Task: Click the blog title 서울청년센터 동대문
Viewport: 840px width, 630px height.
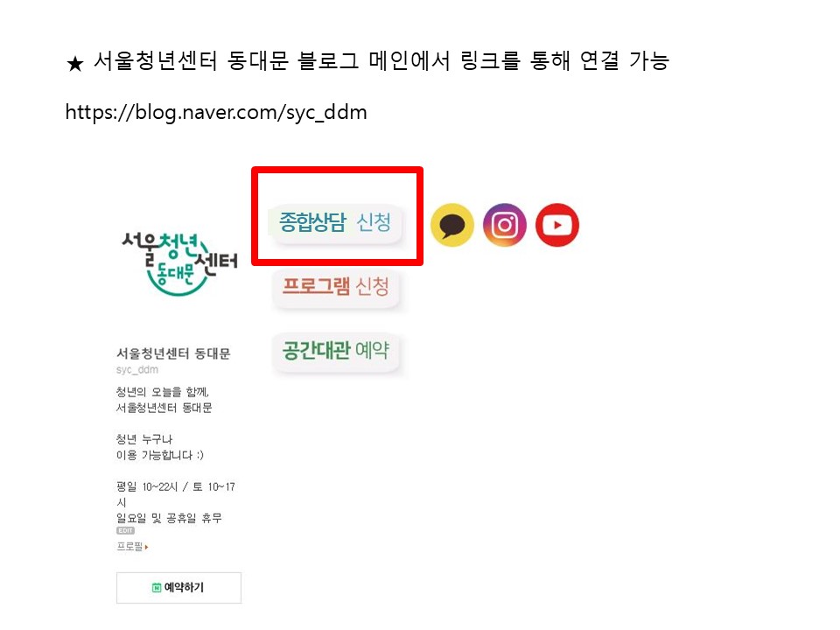Action: tap(173, 353)
